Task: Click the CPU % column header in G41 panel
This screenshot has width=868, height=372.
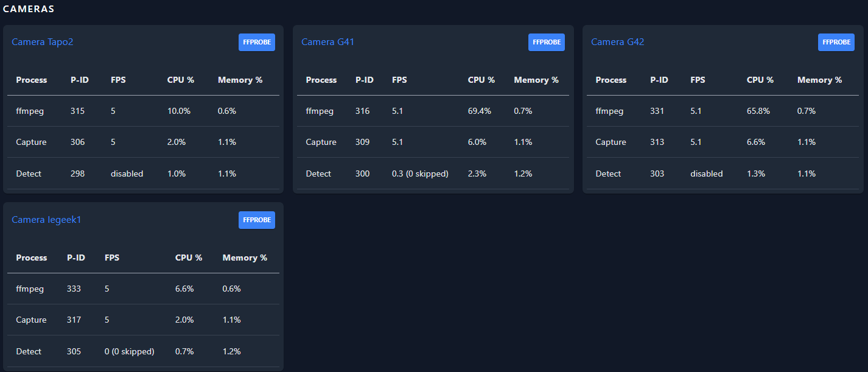Action: click(x=481, y=80)
